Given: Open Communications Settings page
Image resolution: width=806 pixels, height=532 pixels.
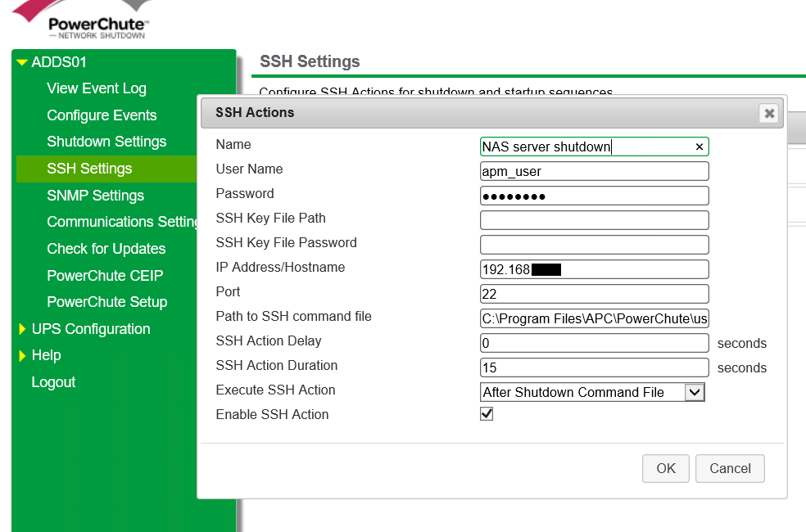Looking at the screenshot, I should [122, 222].
